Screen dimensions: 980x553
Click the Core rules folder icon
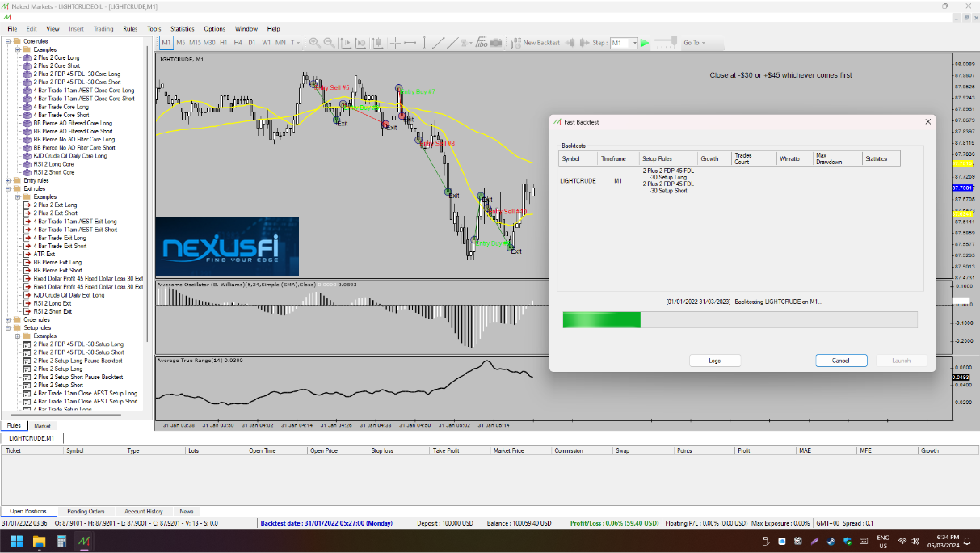(17, 41)
